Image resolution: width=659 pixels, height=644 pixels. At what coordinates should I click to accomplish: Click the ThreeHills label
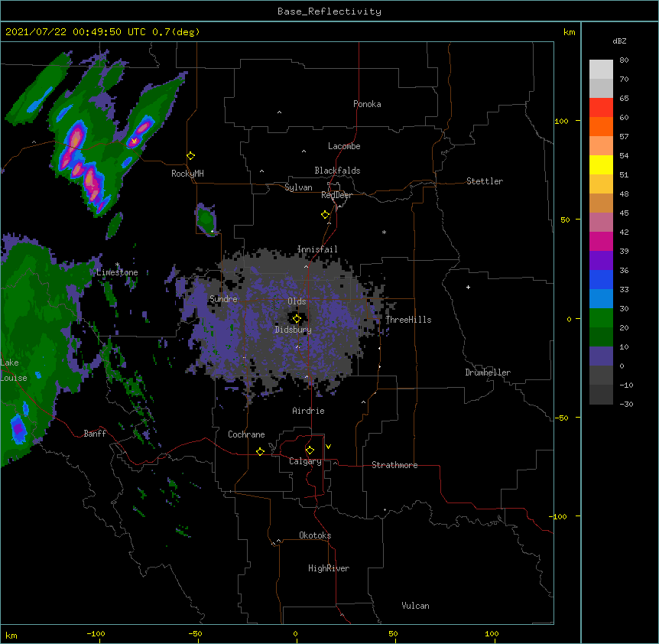click(x=408, y=320)
